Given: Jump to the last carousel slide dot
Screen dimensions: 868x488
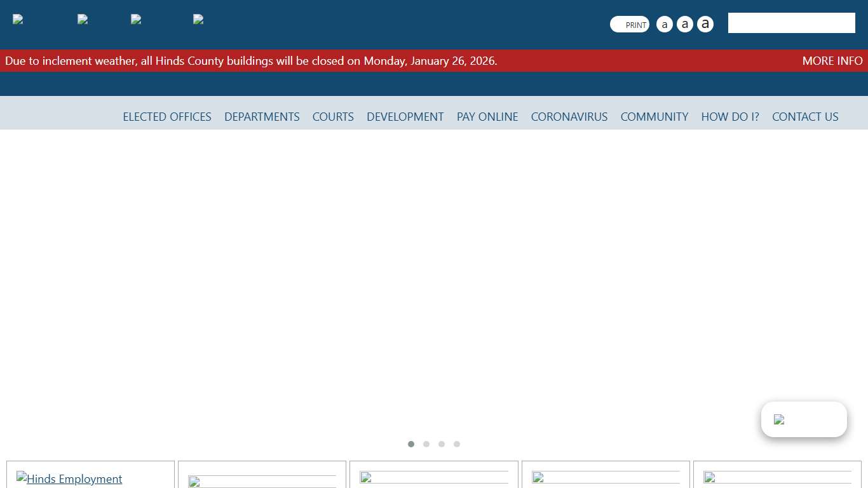Looking at the screenshot, I should [x=457, y=444].
